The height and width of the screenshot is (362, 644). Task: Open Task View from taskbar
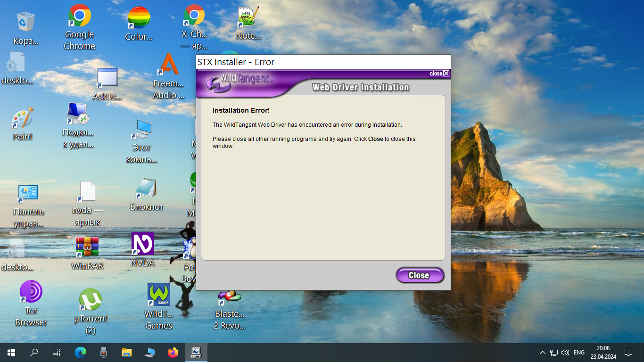pyautogui.click(x=57, y=352)
